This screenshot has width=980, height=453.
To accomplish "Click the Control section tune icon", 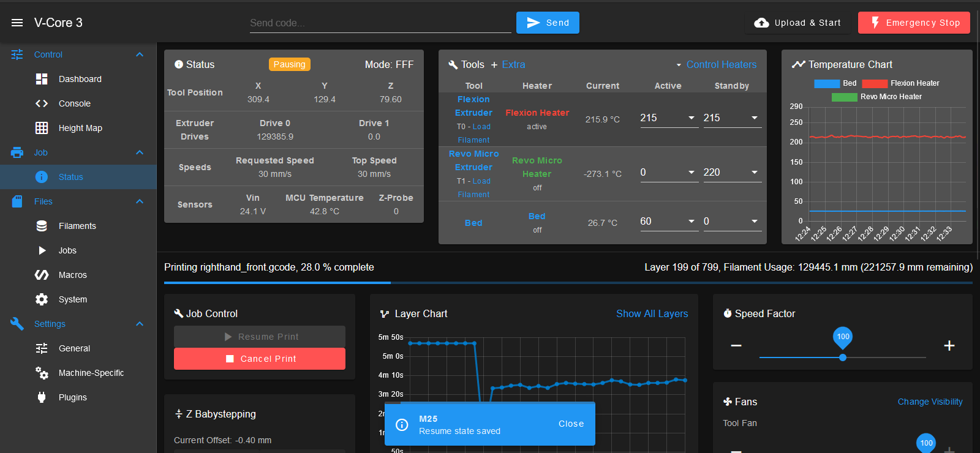I will click(x=17, y=54).
